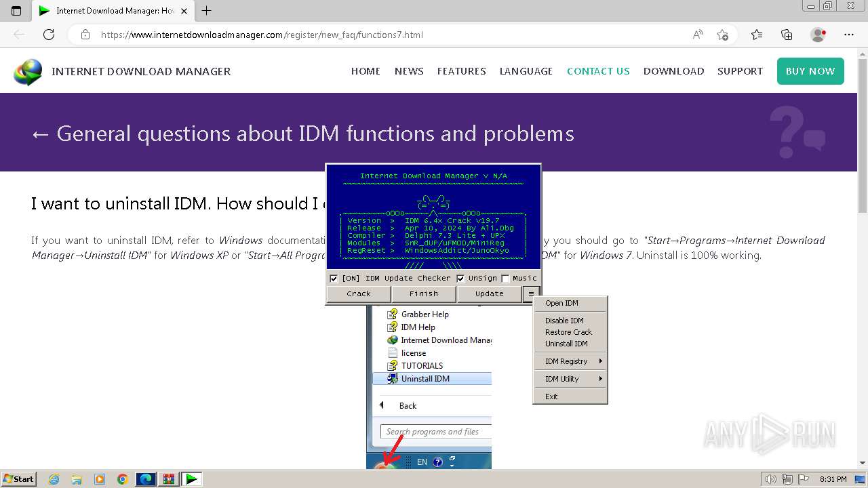Toggle IDM Update Checker checkbox

[x=334, y=278]
